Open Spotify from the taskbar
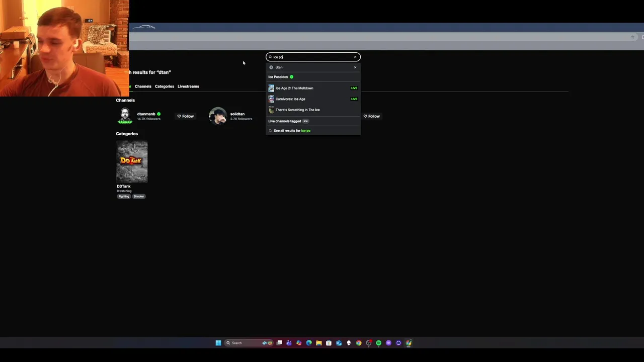Screen dimensions: 644x362 379,343
